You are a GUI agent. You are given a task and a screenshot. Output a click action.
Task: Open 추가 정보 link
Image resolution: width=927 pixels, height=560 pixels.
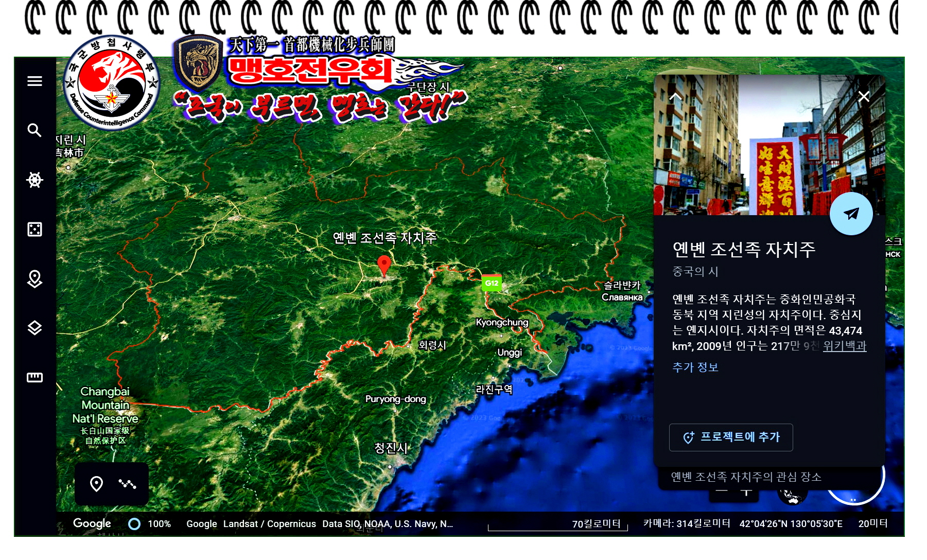pyautogui.click(x=695, y=367)
